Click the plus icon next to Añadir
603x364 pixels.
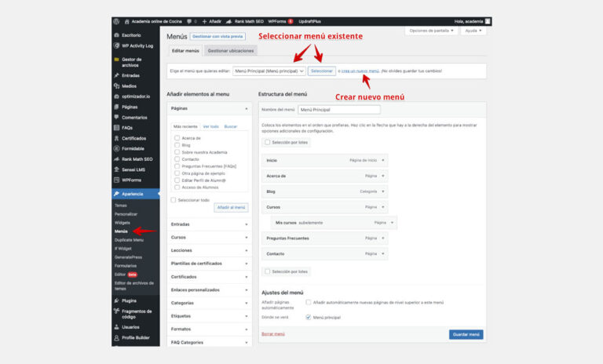(205, 21)
